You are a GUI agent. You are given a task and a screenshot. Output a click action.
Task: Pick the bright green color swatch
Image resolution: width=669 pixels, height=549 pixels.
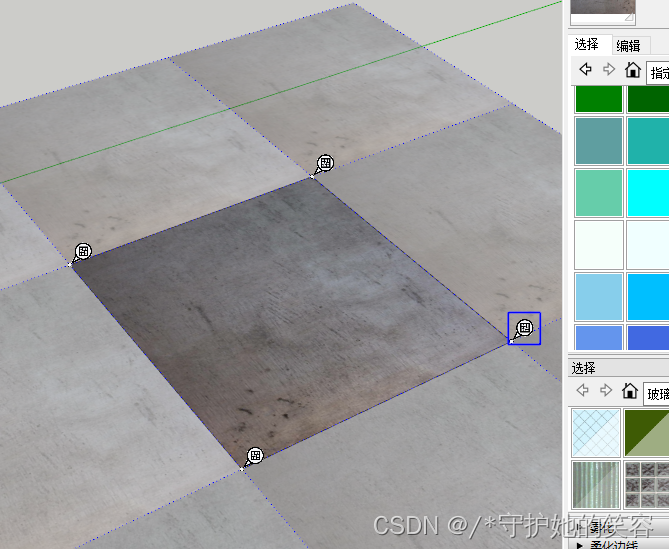(x=599, y=99)
